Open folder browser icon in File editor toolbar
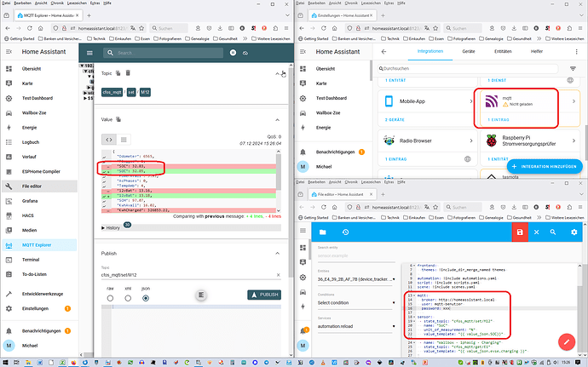This screenshot has height=367, width=588. [x=322, y=232]
